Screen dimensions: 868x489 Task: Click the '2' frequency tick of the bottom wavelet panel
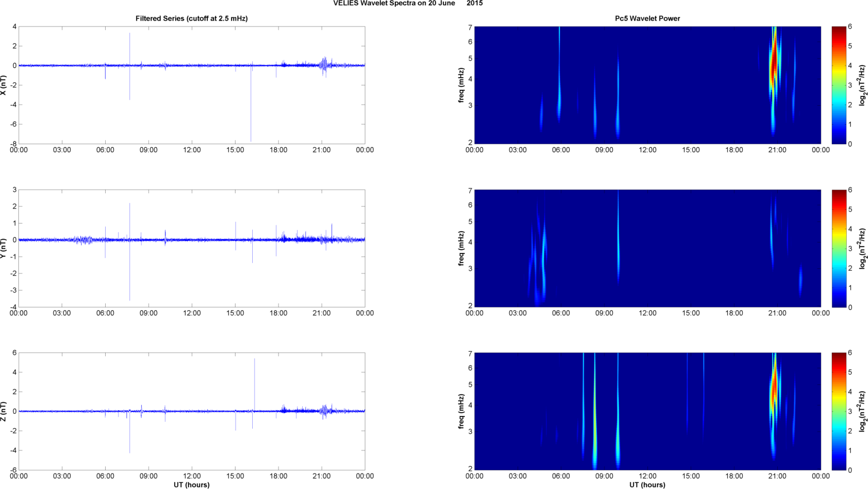click(x=470, y=469)
